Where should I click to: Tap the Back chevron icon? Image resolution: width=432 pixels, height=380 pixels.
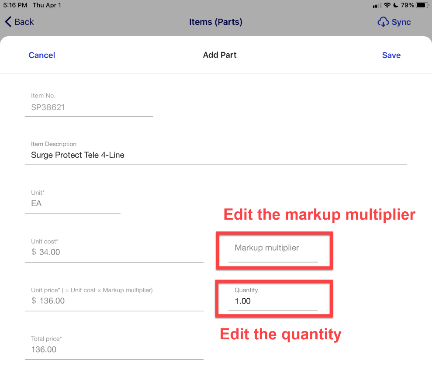[x=8, y=22]
